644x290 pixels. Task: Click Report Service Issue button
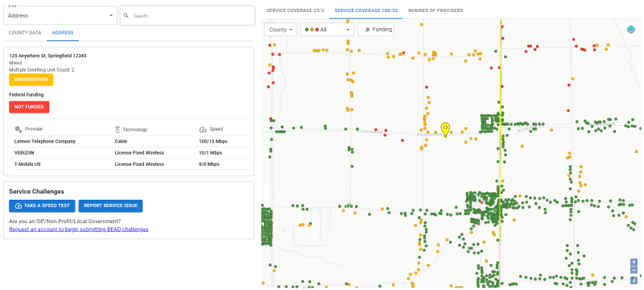110,205
